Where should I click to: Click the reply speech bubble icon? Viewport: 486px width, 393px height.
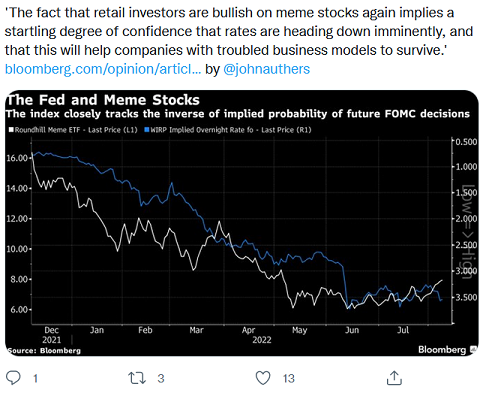click(14, 378)
